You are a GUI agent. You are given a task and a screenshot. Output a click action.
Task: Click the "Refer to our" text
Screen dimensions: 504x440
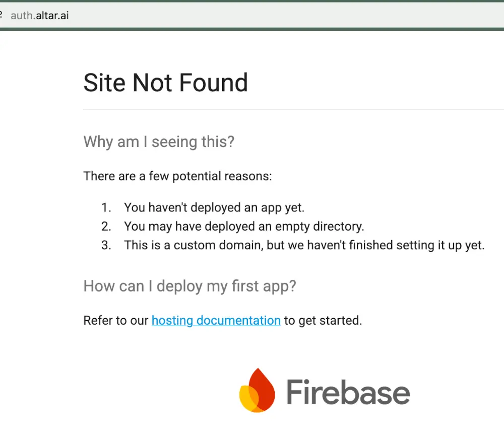tap(116, 320)
